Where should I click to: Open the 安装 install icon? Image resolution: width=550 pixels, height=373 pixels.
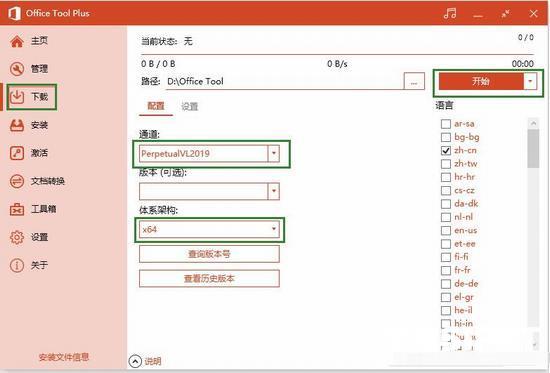click(x=16, y=125)
